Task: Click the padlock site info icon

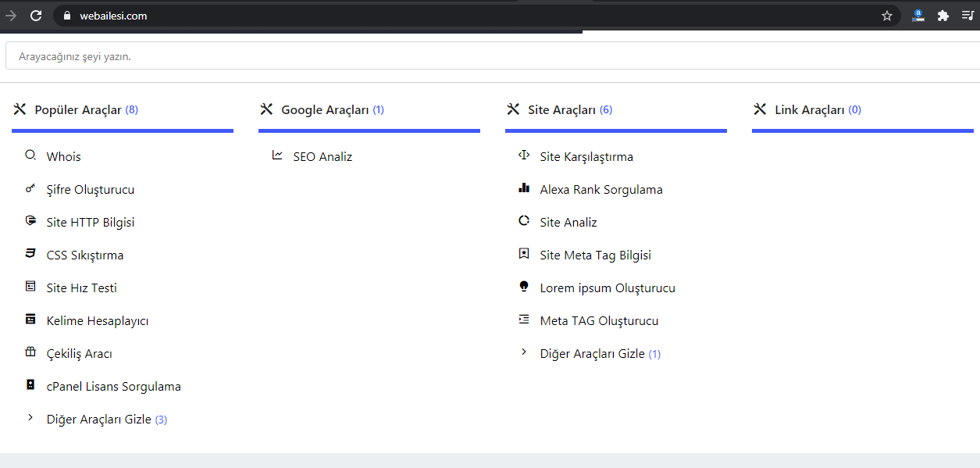Action: click(67, 16)
